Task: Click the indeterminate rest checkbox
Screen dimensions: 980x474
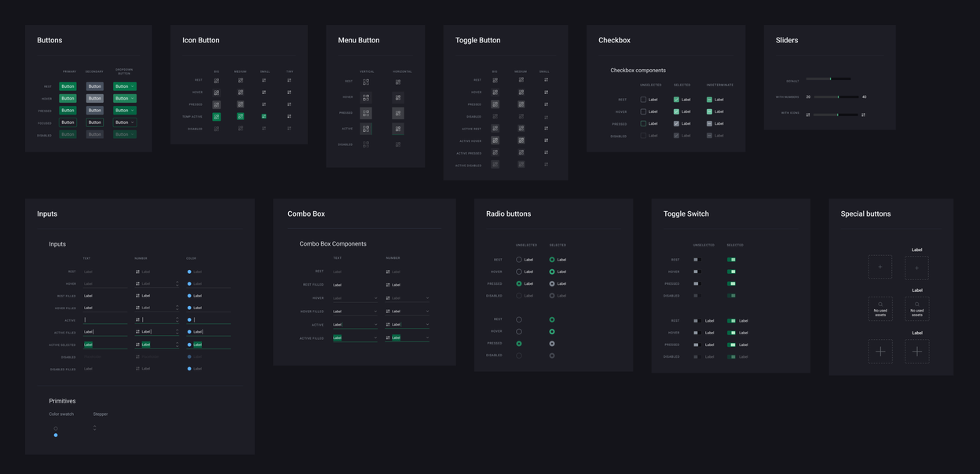Action: pos(709,100)
